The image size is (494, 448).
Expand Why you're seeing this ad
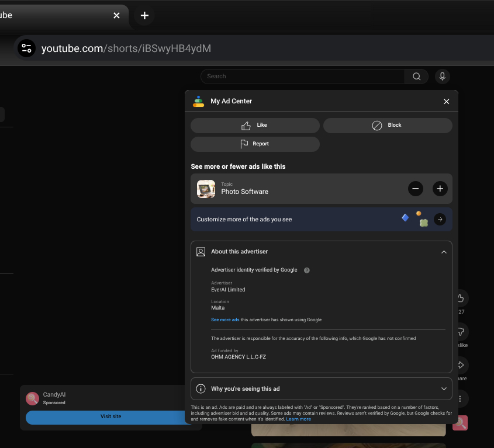click(x=444, y=388)
